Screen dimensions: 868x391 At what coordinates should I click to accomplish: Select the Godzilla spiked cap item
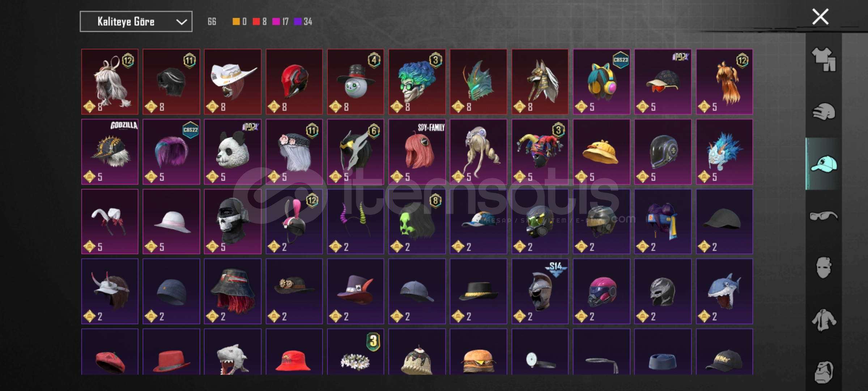coord(110,152)
